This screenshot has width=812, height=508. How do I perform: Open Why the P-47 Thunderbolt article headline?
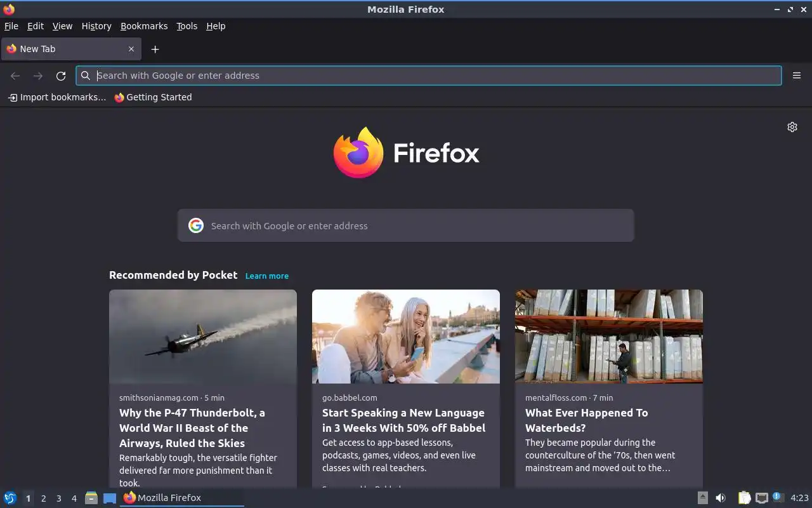point(192,428)
